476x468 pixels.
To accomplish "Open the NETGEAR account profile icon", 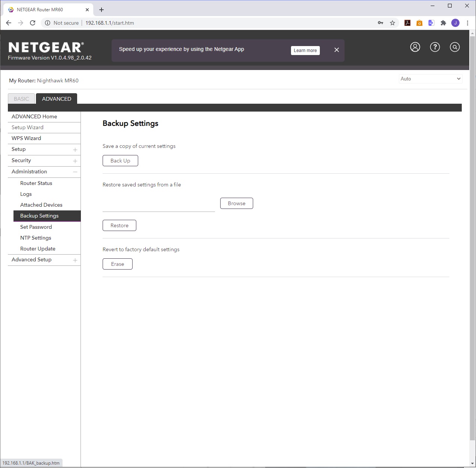I will coord(415,47).
